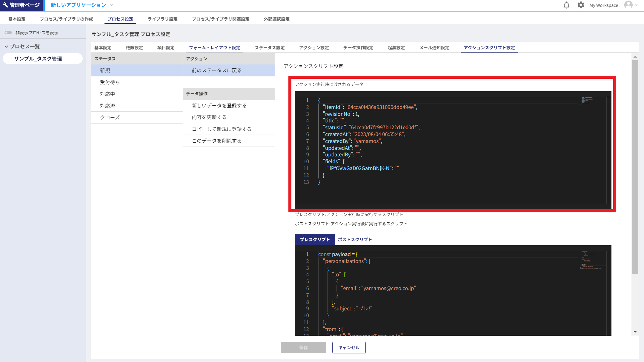Expand the 新しいアプリケーション dropdown
The image size is (644, 362).
(112, 5)
